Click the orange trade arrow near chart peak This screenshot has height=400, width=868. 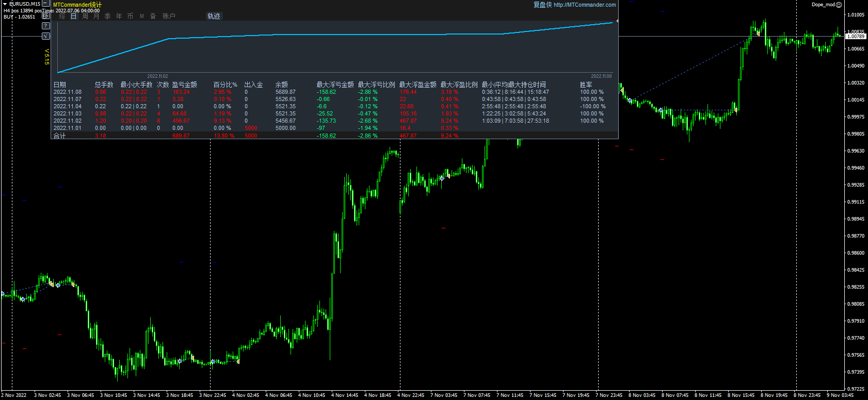coord(758,34)
